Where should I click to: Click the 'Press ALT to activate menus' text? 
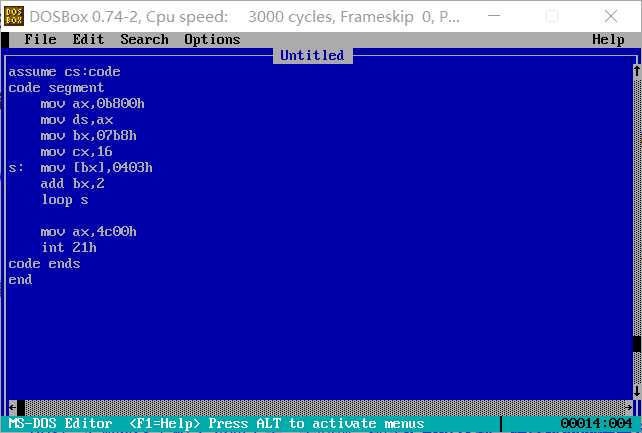[x=316, y=423]
